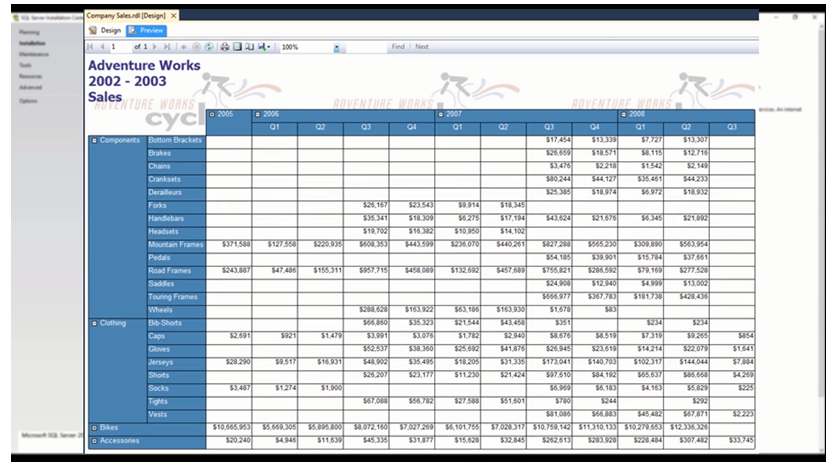This screenshot has height=464, width=830.
Task: Click the $20,240 Accessories 2005 cell
Action: pos(229,440)
